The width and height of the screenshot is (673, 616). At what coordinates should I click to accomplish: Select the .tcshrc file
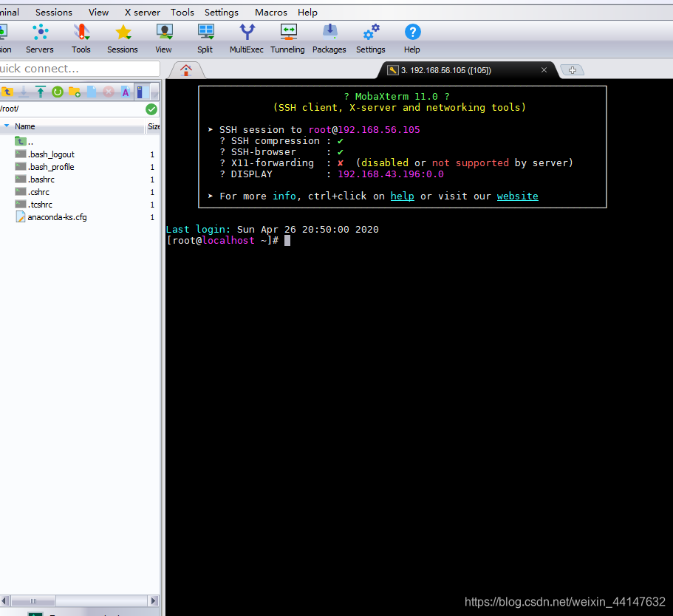tap(80, 205)
